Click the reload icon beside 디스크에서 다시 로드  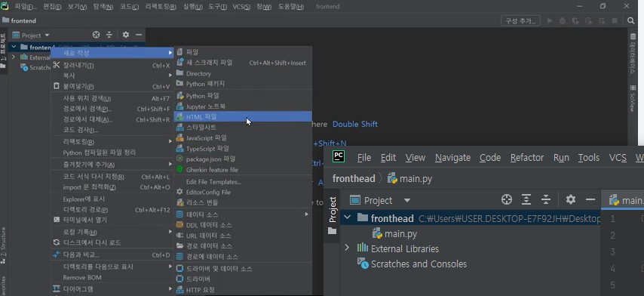pos(57,242)
